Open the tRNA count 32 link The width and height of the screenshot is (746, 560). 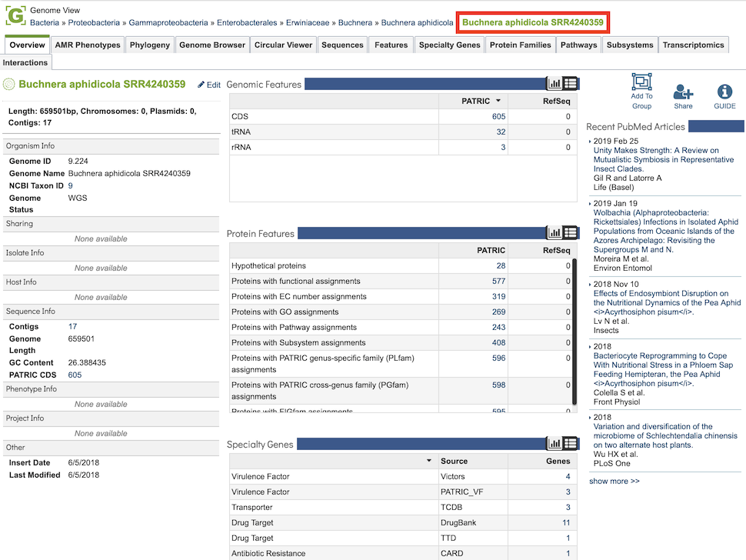point(501,132)
